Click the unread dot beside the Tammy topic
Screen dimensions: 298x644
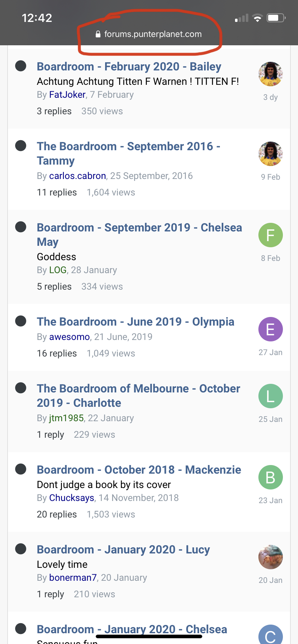(x=21, y=146)
